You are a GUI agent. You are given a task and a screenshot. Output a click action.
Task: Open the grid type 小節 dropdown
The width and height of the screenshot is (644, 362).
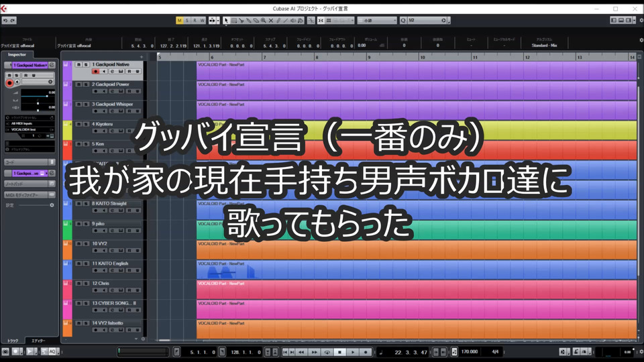pos(376,21)
